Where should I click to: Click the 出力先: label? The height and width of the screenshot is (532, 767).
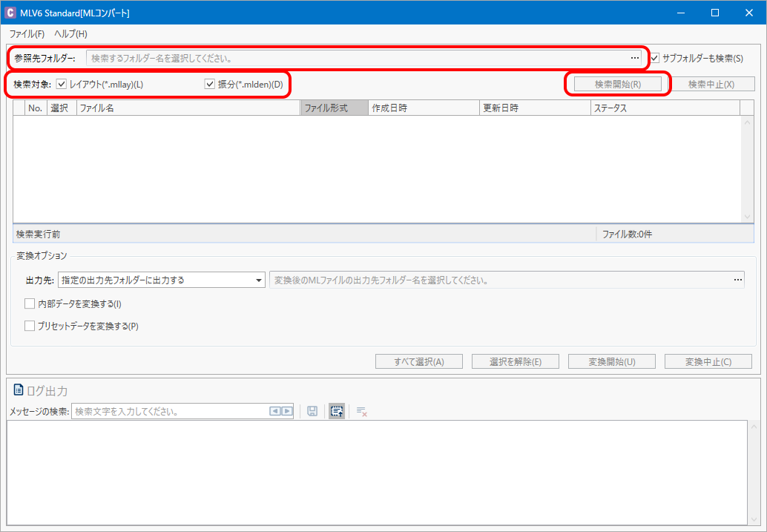tap(40, 280)
